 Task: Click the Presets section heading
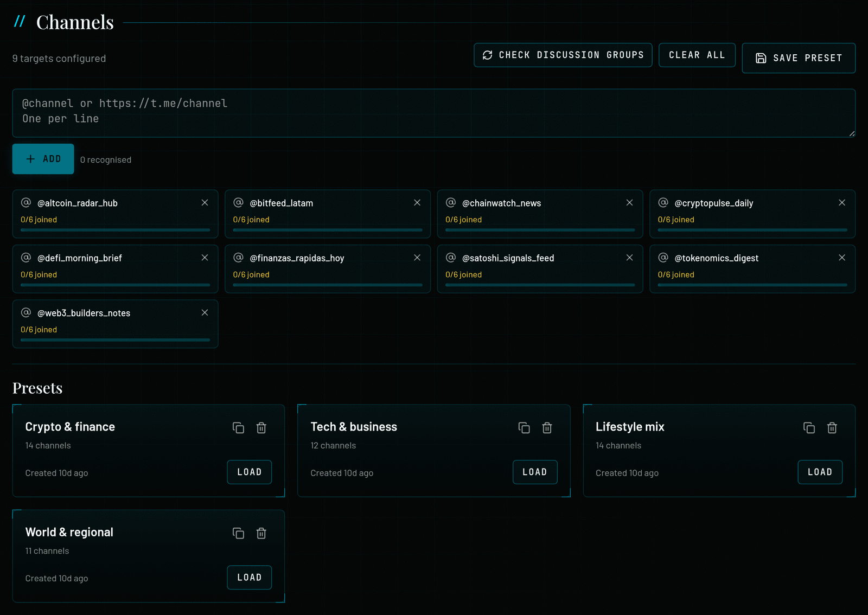point(37,388)
